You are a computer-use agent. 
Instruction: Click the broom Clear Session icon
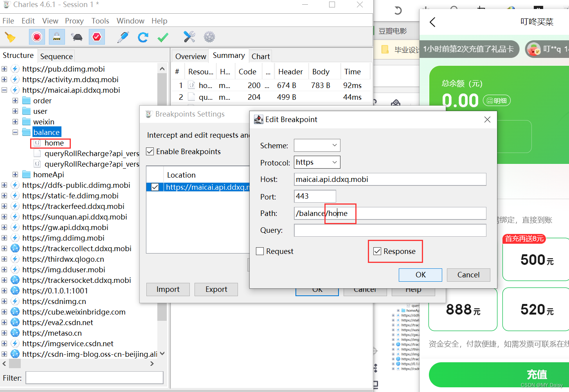pyautogui.click(x=10, y=37)
